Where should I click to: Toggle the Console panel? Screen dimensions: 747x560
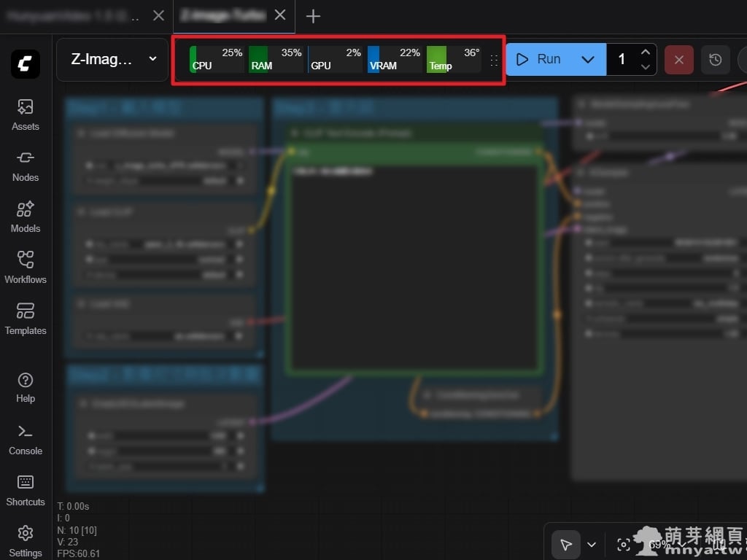coord(26,439)
